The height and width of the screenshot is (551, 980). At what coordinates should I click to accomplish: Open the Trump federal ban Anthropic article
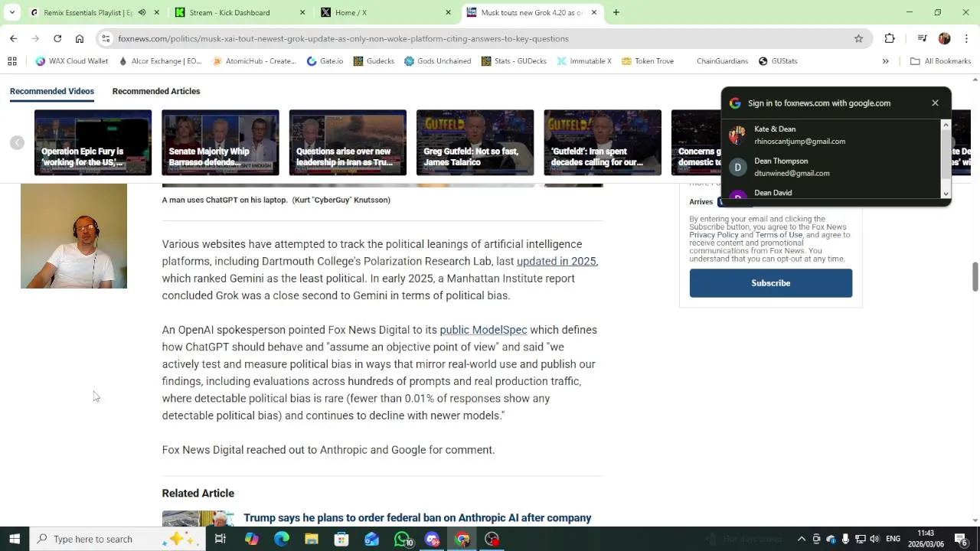[x=417, y=518]
